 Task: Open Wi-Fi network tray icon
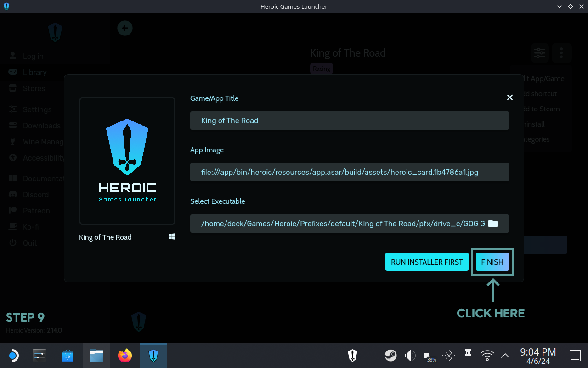pos(487,356)
